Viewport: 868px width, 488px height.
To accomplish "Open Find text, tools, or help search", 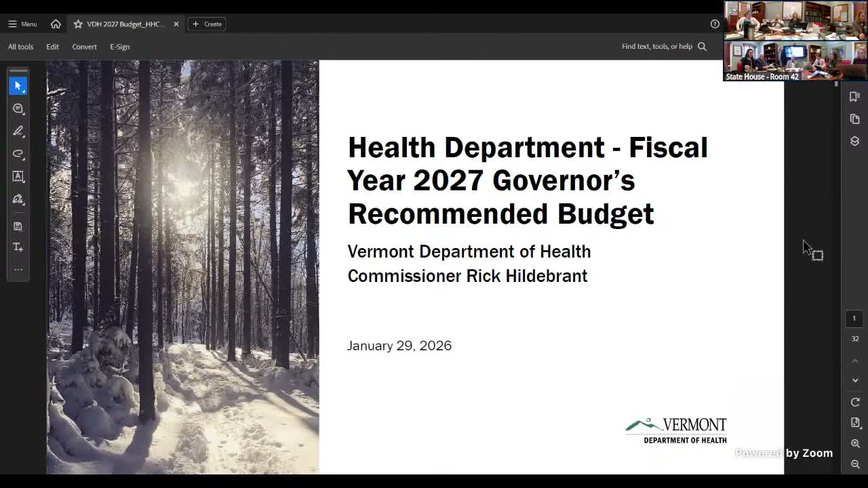I will pos(663,46).
